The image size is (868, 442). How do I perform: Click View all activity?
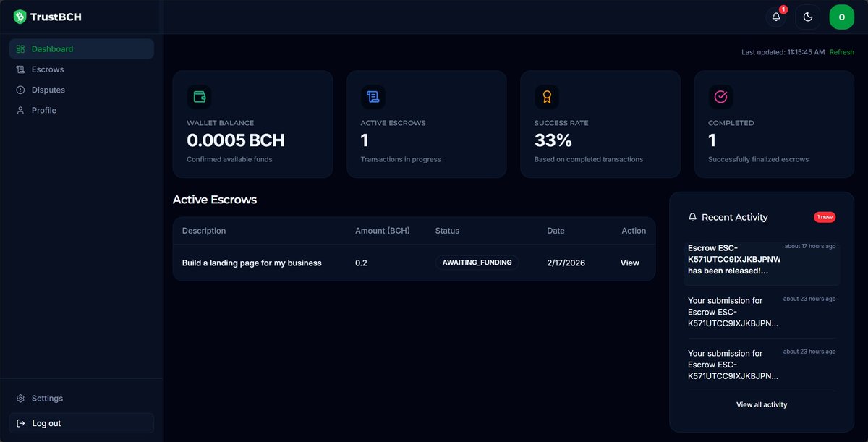coord(762,404)
